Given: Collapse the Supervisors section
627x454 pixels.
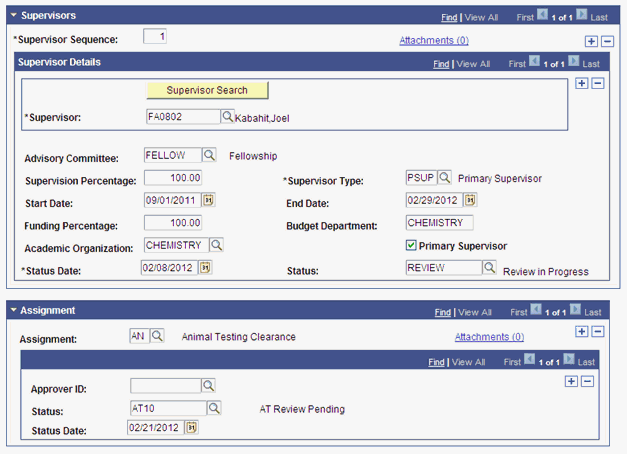Looking at the screenshot, I should [x=14, y=15].
